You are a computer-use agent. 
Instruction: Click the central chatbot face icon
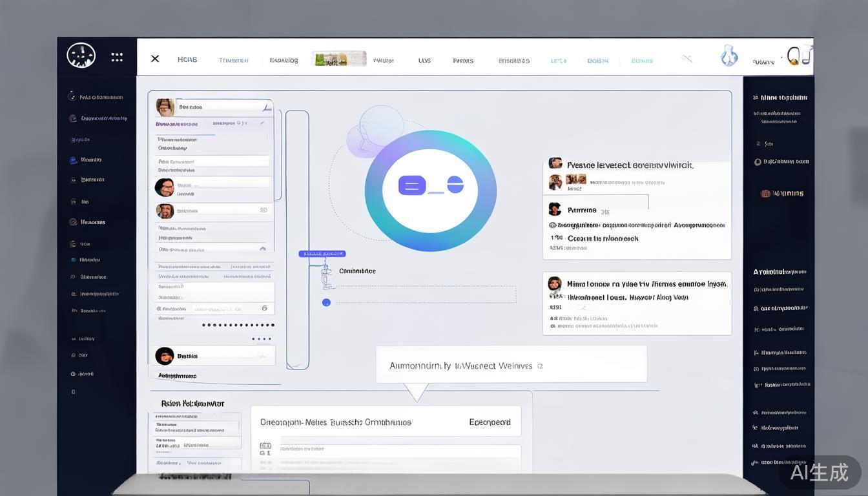tap(431, 191)
